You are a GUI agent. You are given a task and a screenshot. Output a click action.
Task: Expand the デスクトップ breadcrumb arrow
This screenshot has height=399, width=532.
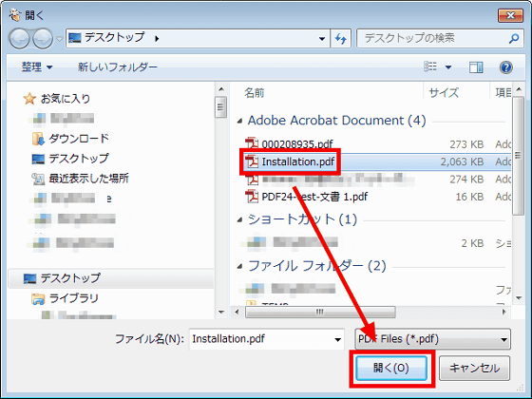tap(157, 38)
